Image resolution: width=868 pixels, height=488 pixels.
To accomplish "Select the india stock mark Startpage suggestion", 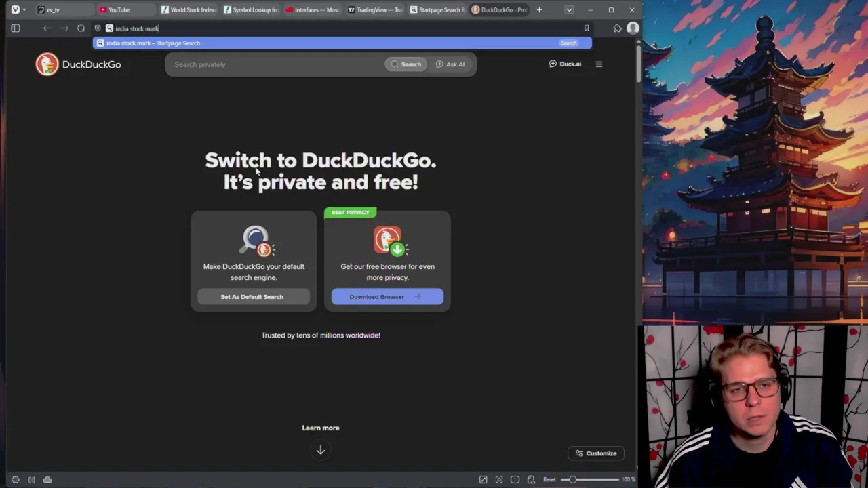I will 342,43.
